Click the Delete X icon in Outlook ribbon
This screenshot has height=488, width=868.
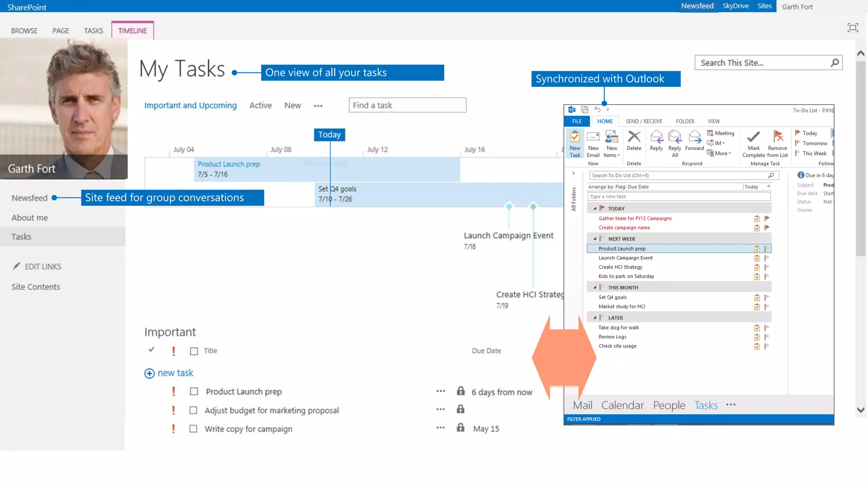coord(634,136)
